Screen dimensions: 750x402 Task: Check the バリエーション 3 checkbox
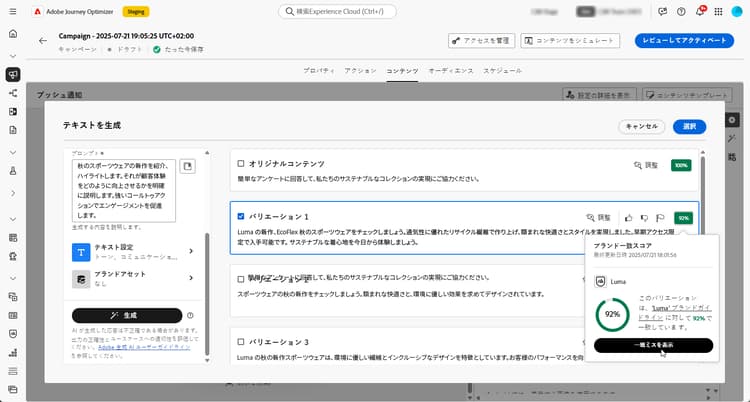(x=241, y=342)
